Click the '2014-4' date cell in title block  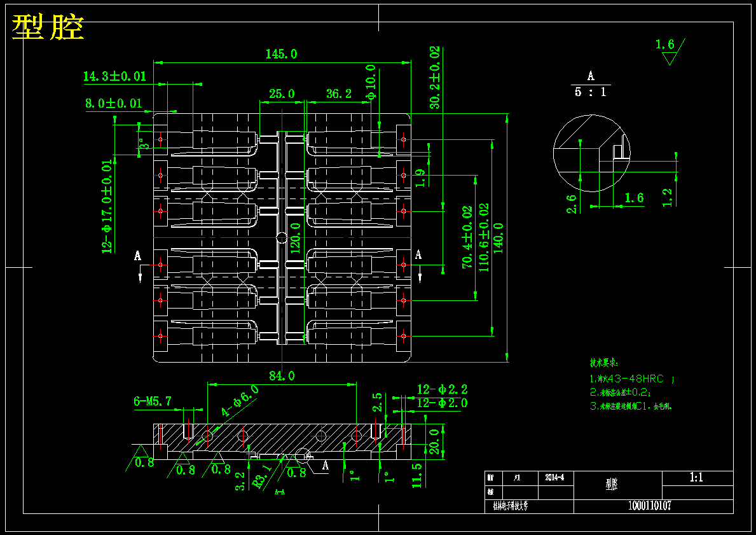[x=555, y=478]
